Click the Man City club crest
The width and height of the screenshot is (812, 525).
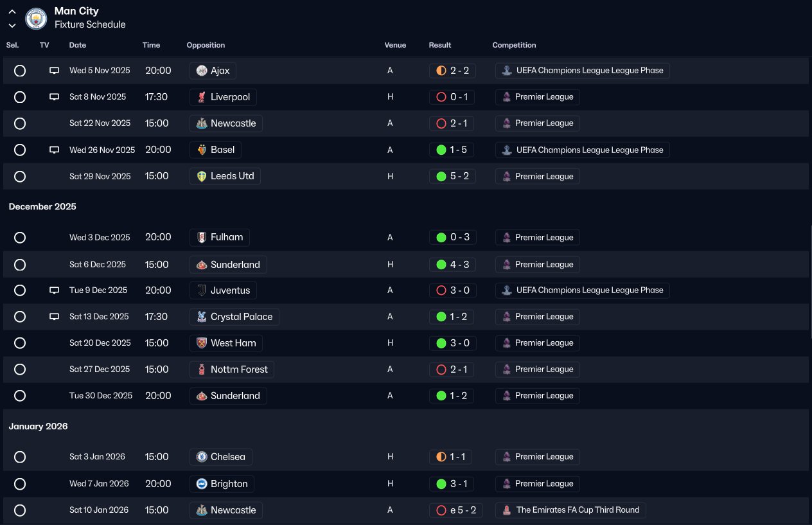click(36, 18)
